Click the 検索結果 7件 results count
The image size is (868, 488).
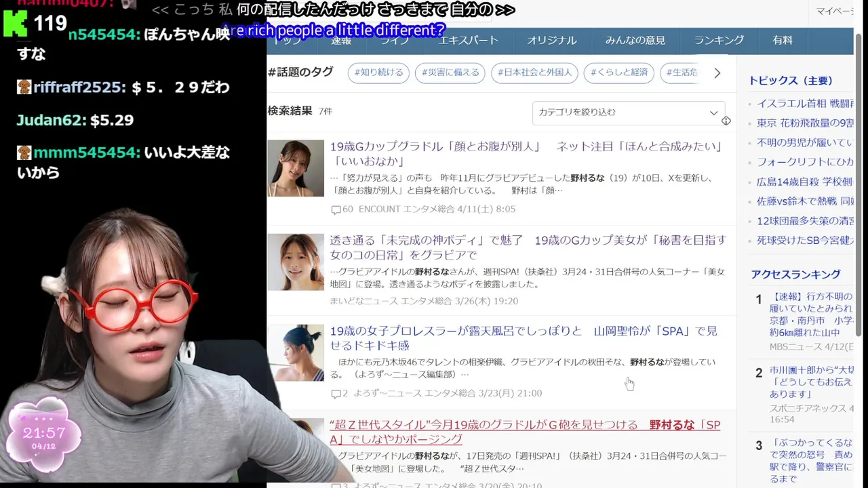[300, 111]
